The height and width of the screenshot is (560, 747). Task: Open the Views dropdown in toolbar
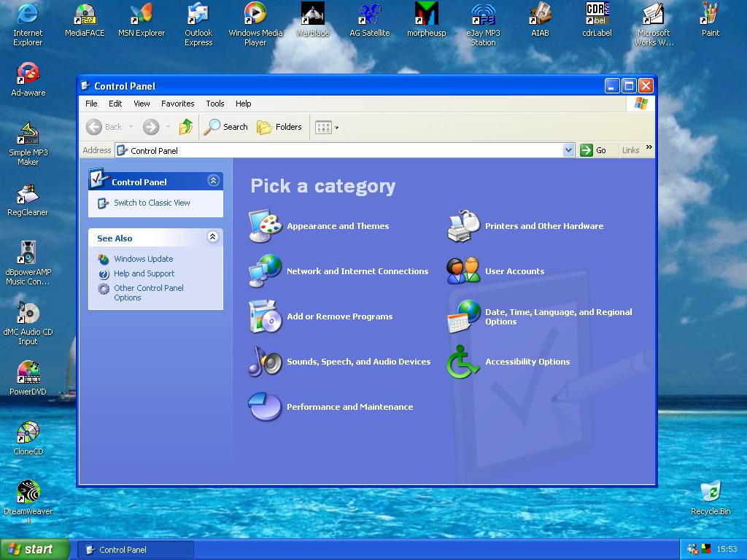click(x=327, y=127)
